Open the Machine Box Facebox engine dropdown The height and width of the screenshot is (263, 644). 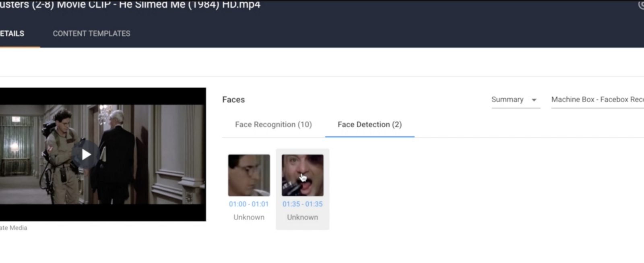point(598,99)
